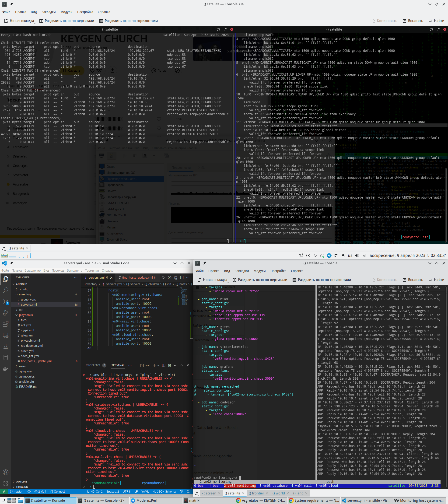Open the clipboard tray icon
Image resolution: width=448 pixels, height=504 pixels.
[x=336, y=255]
